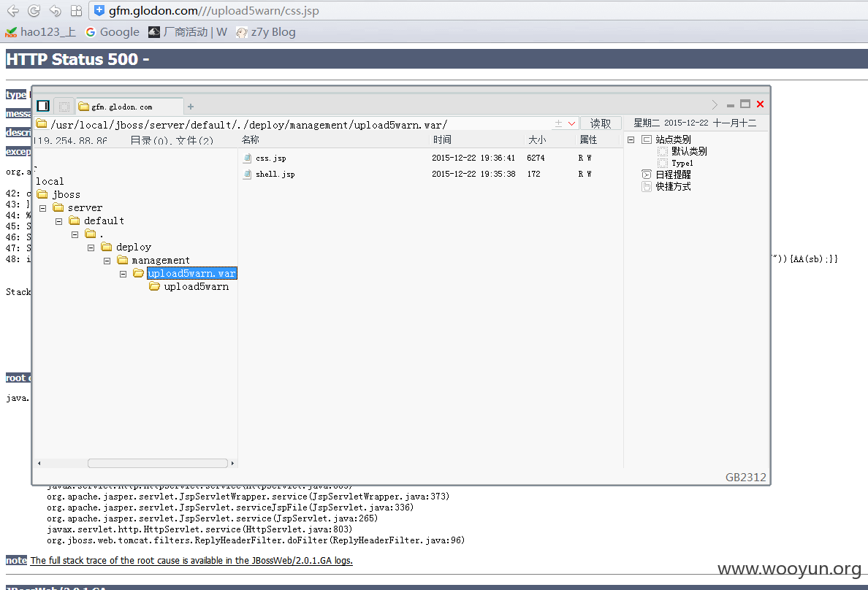
Task: Click the browser undo/restore arrow icon
Action: (x=55, y=10)
